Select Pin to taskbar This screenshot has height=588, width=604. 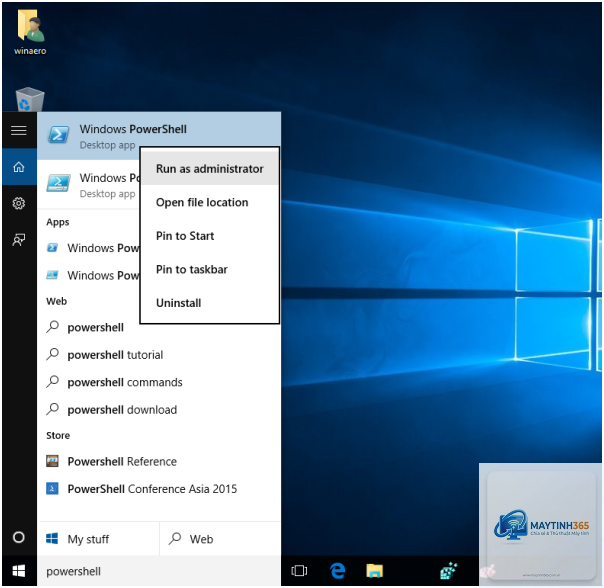click(210, 269)
